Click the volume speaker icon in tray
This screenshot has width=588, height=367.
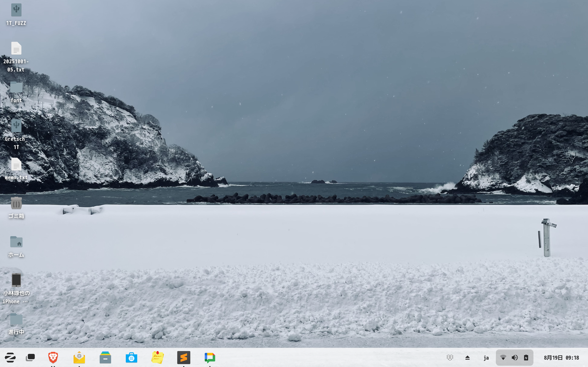tap(514, 358)
